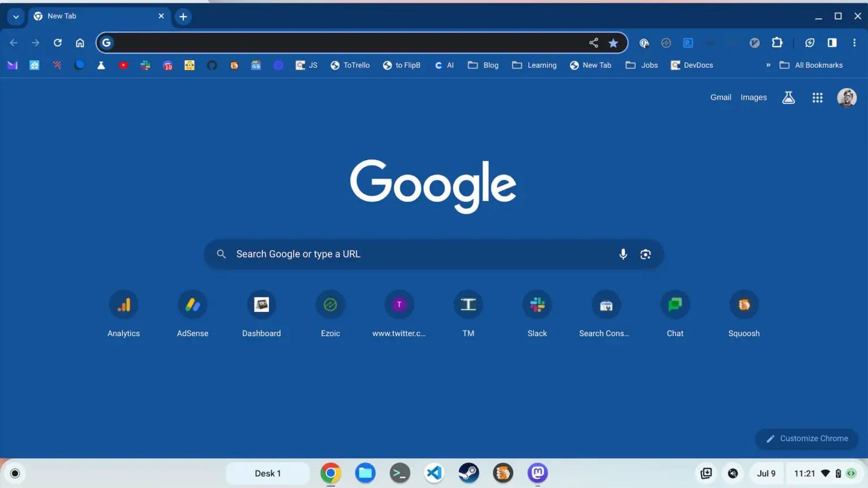Open the www.twitter.c... shortcut
This screenshot has width=868, height=488.
click(400, 313)
